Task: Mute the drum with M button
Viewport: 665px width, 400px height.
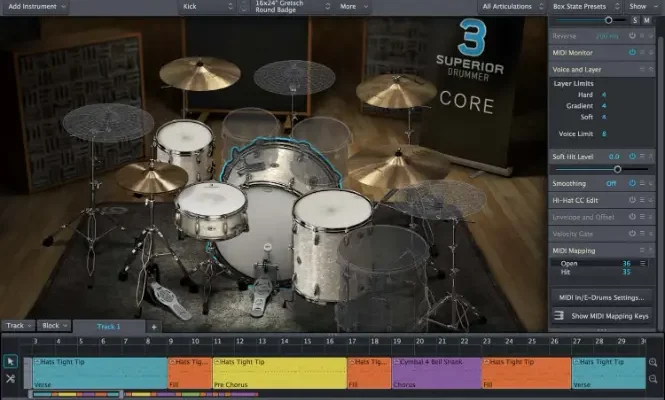Action: 647,20
